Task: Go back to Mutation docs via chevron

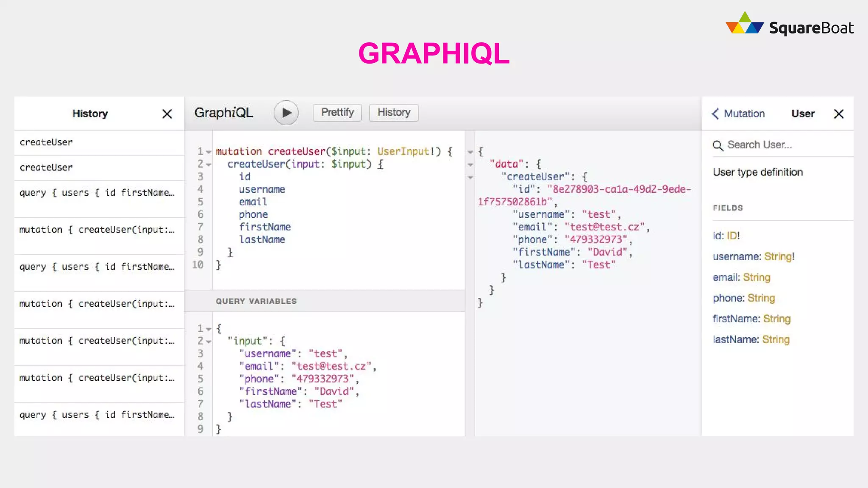Action: click(715, 114)
